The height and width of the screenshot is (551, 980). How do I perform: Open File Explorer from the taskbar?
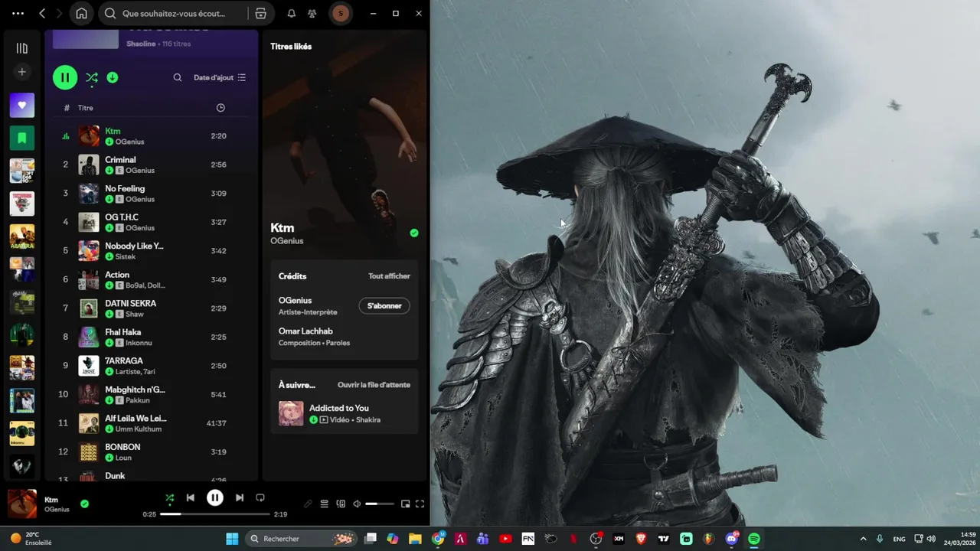click(x=415, y=539)
